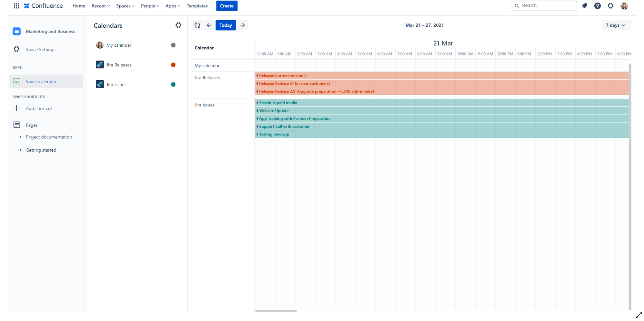
Task: Refresh the calendar view
Action: click(197, 25)
